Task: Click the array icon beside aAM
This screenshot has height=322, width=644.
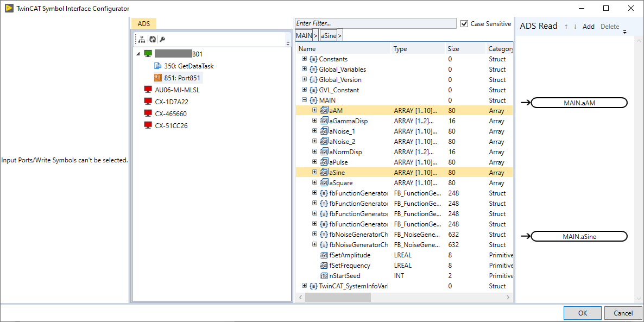Action: tap(324, 110)
